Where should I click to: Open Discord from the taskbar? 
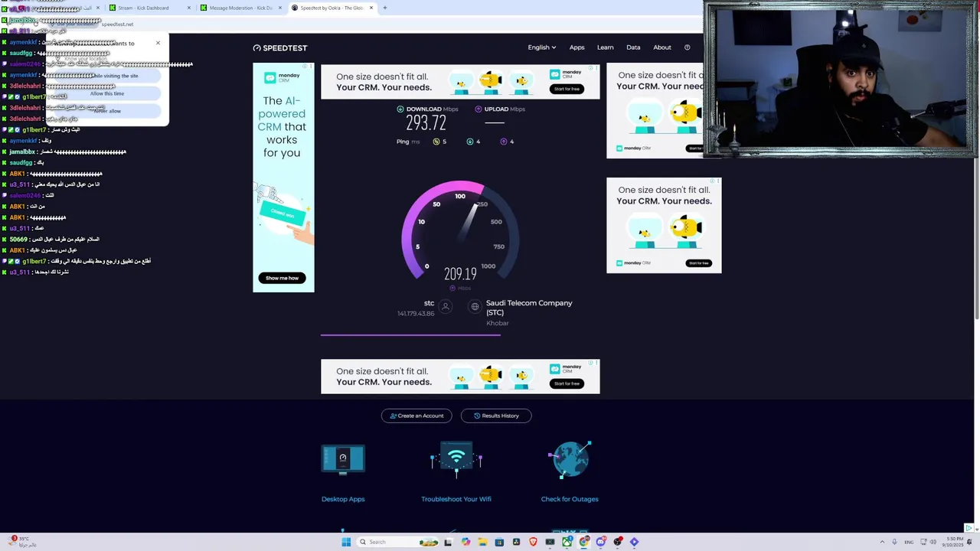pyautogui.click(x=601, y=542)
